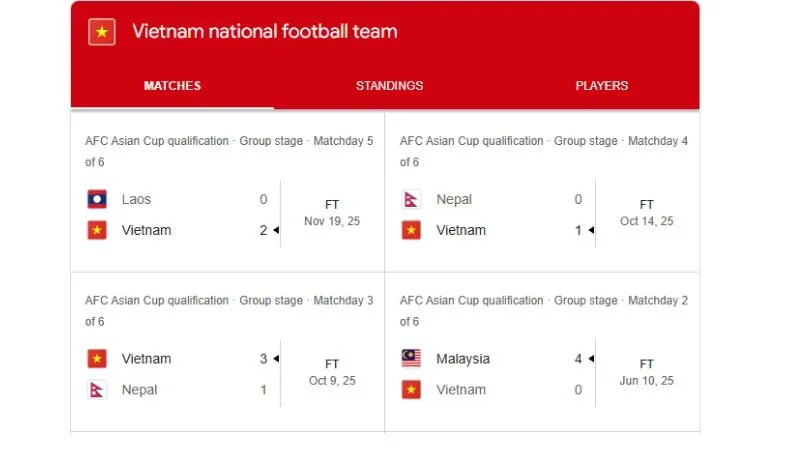This screenshot has height=450, width=800.
Task: Open Vietnam national football team title
Action: (264, 32)
